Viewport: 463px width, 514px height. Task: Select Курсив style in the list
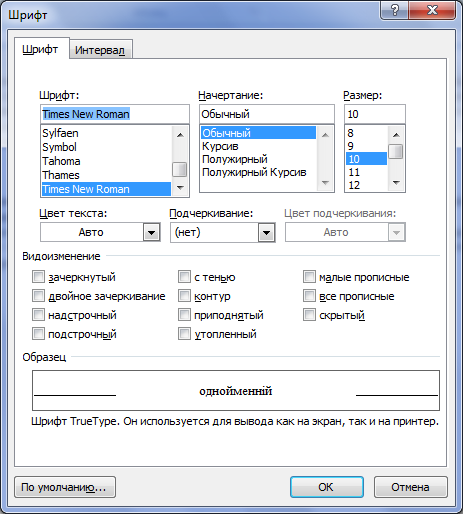tap(258, 146)
